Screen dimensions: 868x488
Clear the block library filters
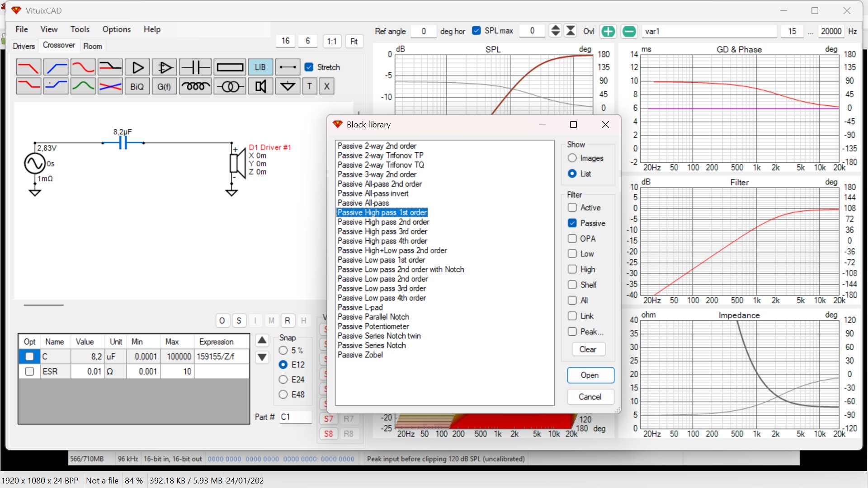[588, 349]
